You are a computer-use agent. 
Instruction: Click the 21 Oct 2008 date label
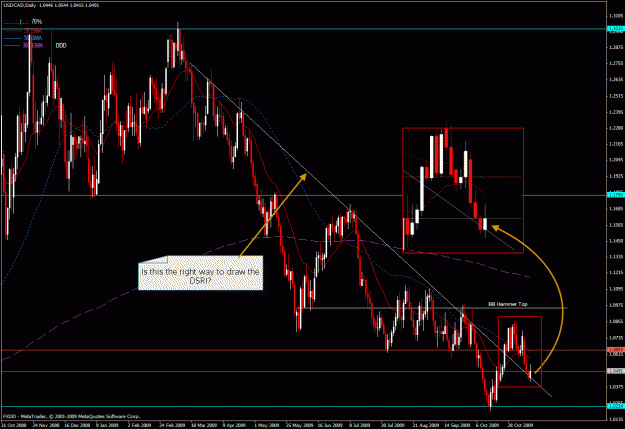(14, 425)
